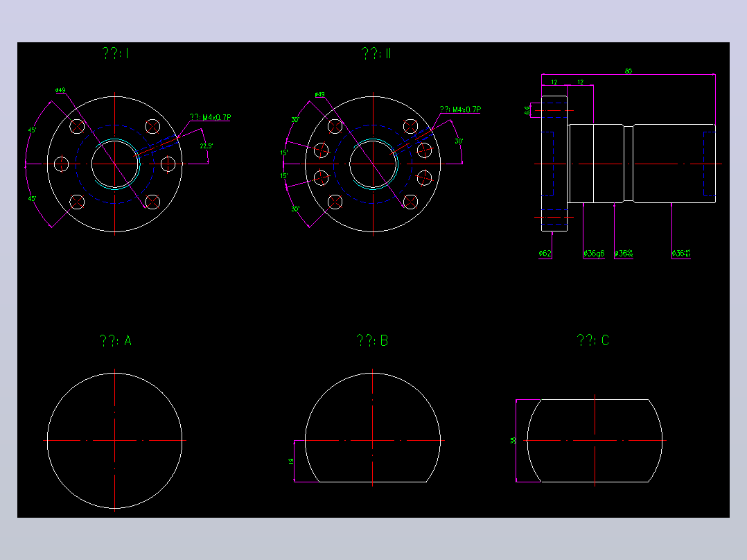Pick the 38 dimension in view C
The height and width of the screenshot is (560, 747).
513,440
